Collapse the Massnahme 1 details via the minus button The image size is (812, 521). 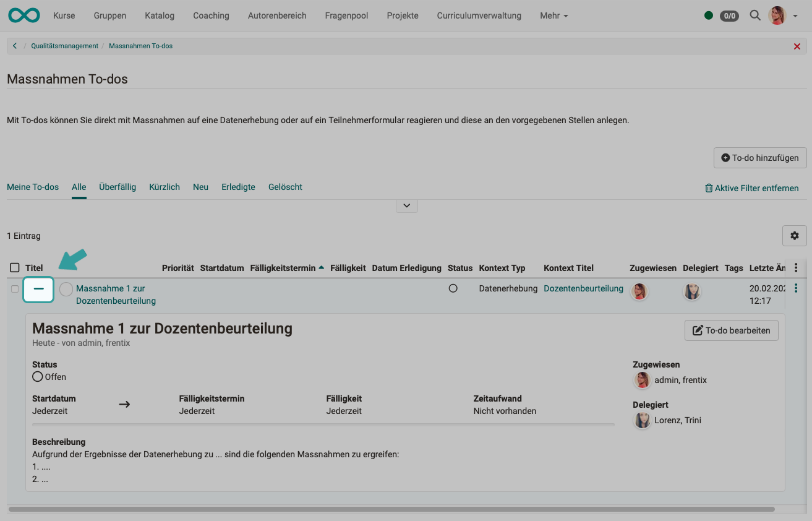tap(38, 288)
